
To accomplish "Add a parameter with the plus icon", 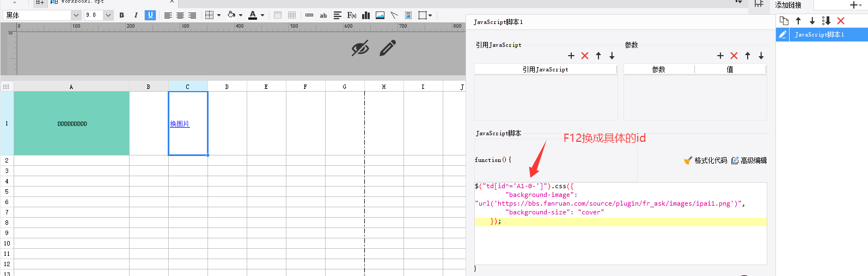I will click(720, 56).
